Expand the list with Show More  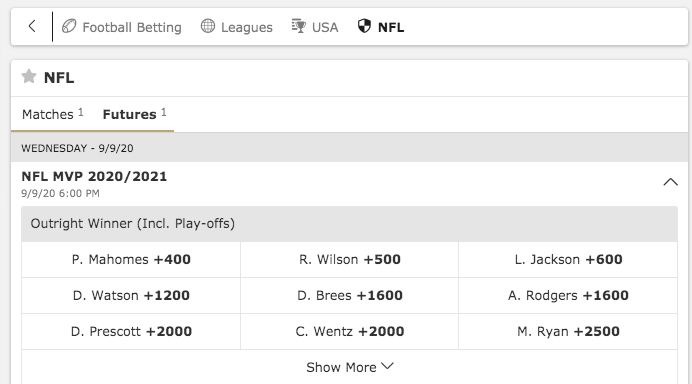(350, 367)
